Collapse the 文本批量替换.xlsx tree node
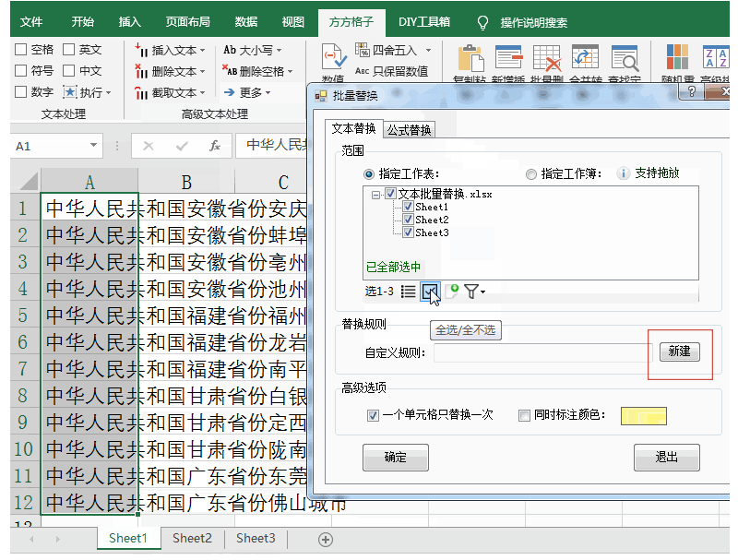750x560 pixels. pos(376,195)
